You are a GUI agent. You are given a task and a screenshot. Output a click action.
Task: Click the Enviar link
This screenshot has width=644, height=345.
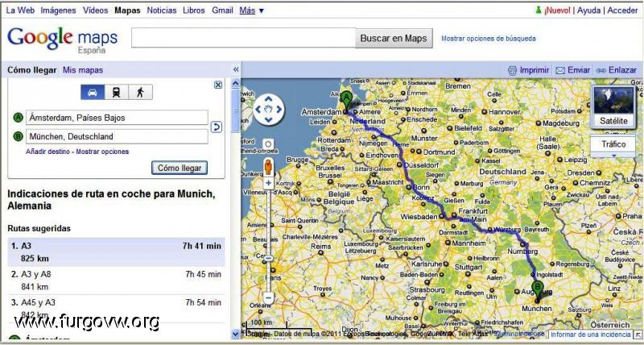579,70
